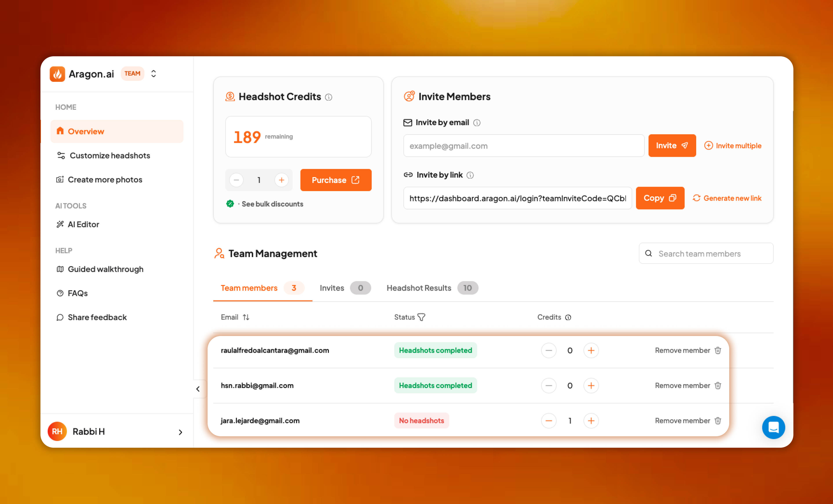
Task: Click Generate new link
Action: pyautogui.click(x=727, y=198)
